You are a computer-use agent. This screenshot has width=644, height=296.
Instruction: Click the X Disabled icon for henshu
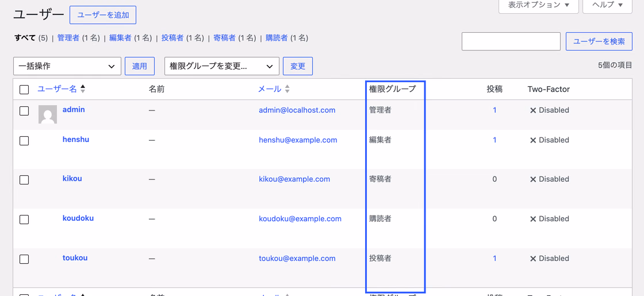coord(533,140)
